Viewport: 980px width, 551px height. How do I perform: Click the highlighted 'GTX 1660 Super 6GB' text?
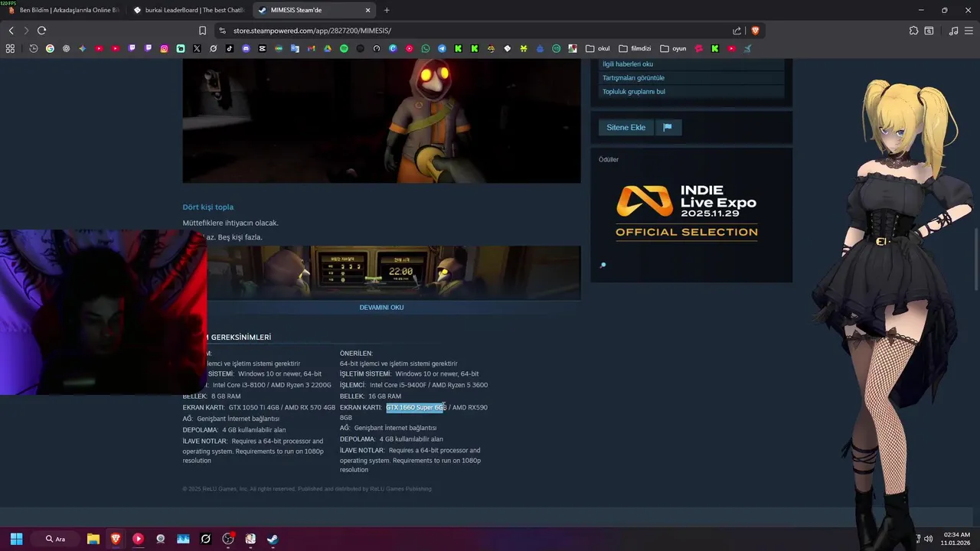(416, 408)
